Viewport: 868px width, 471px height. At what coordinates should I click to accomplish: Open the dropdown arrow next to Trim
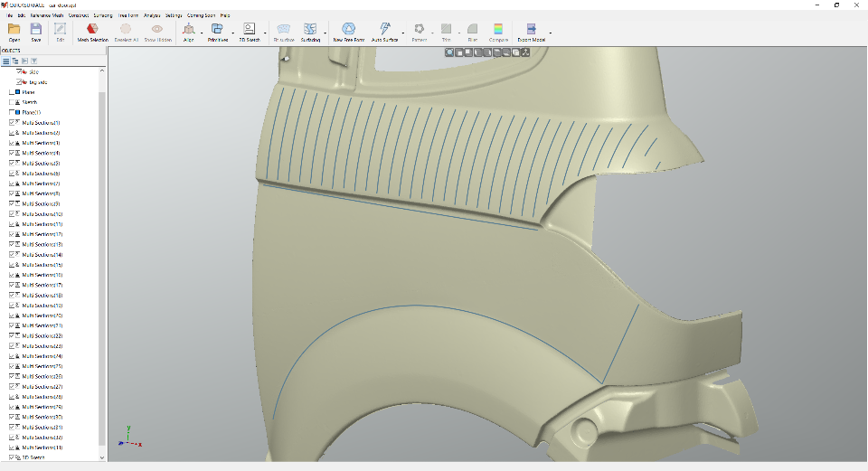[x=459, y=33]
